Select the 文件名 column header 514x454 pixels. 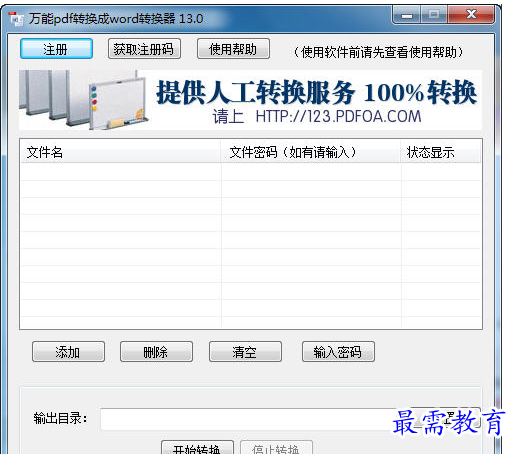[x=120, y=152]
